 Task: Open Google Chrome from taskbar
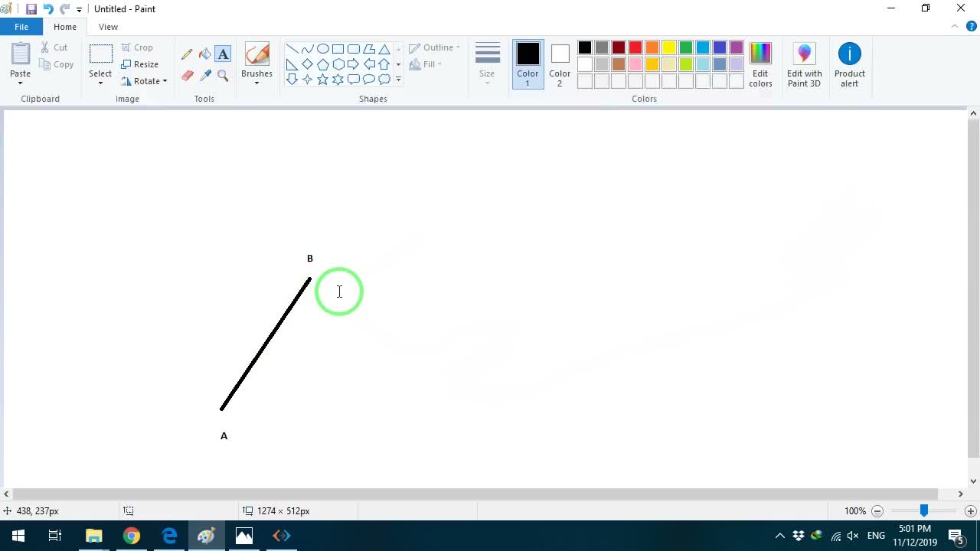point(132,536)
